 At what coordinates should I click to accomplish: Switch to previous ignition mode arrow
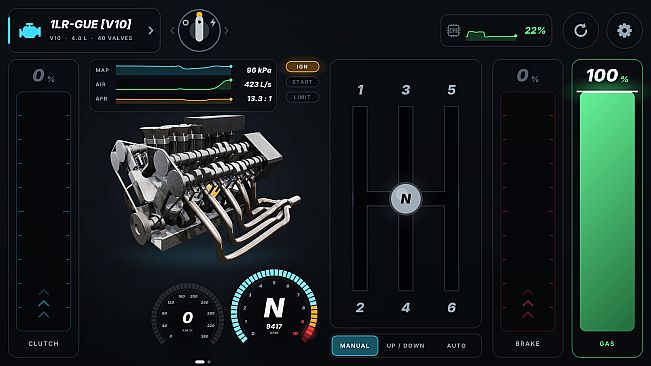[172, 31]
